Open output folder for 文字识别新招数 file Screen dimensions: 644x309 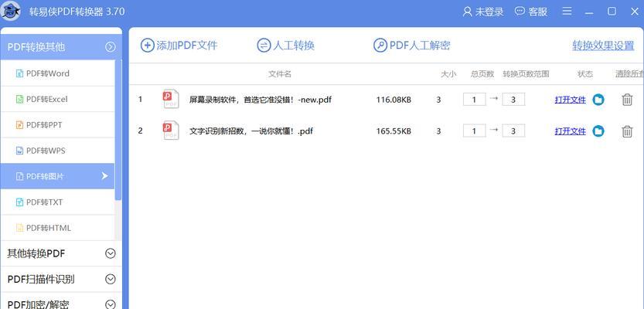click(x=598, y=131)
